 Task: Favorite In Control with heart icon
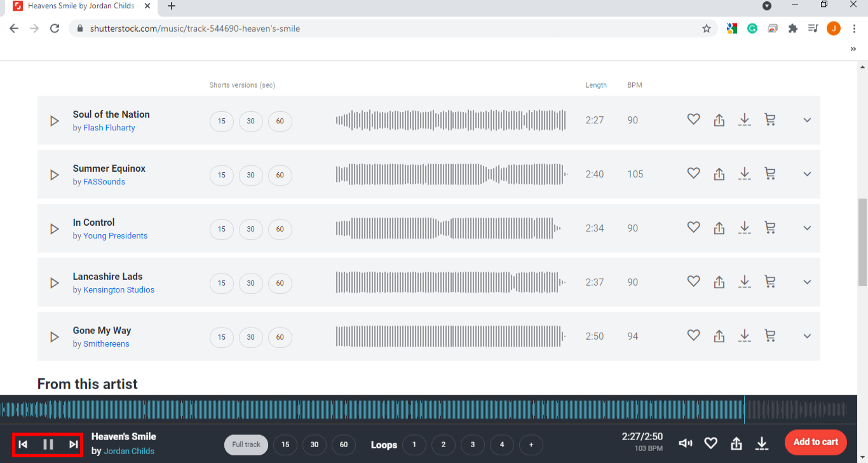(693, 228)
